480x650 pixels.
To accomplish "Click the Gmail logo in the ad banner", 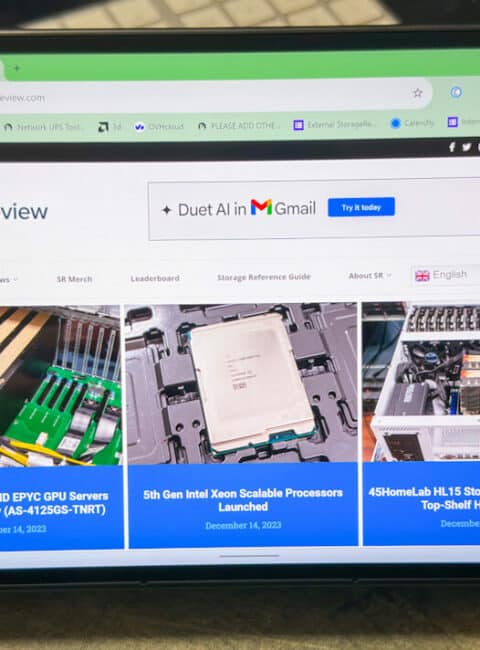I will tap(261, 207).
